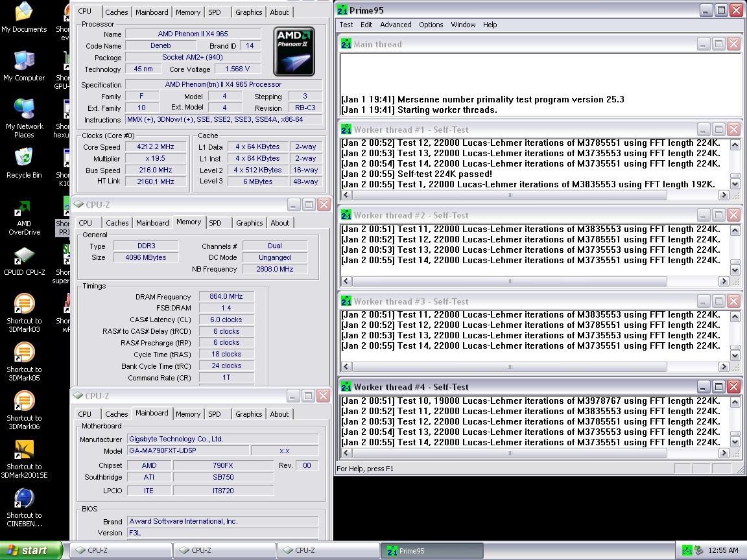The height and width of the screenshot is (560, 747).
Task: Open the Prime95 Window menu
Action: (x=463, y=25)
